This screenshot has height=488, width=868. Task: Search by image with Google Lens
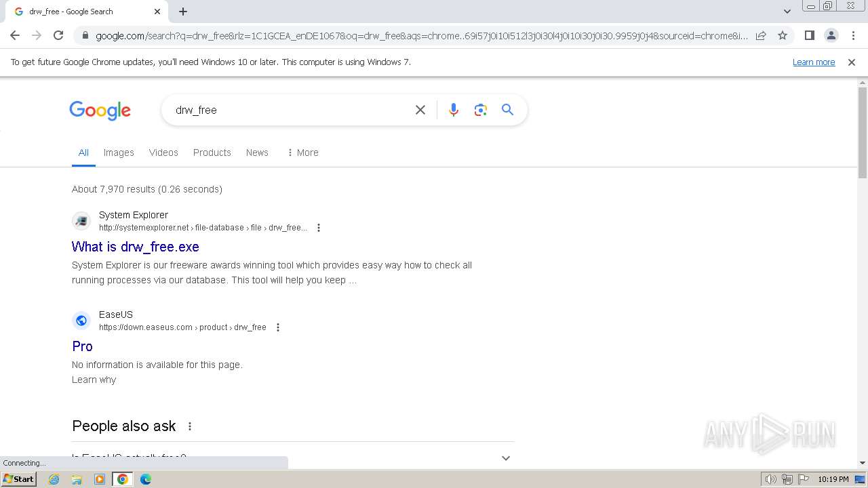(481, 110)
